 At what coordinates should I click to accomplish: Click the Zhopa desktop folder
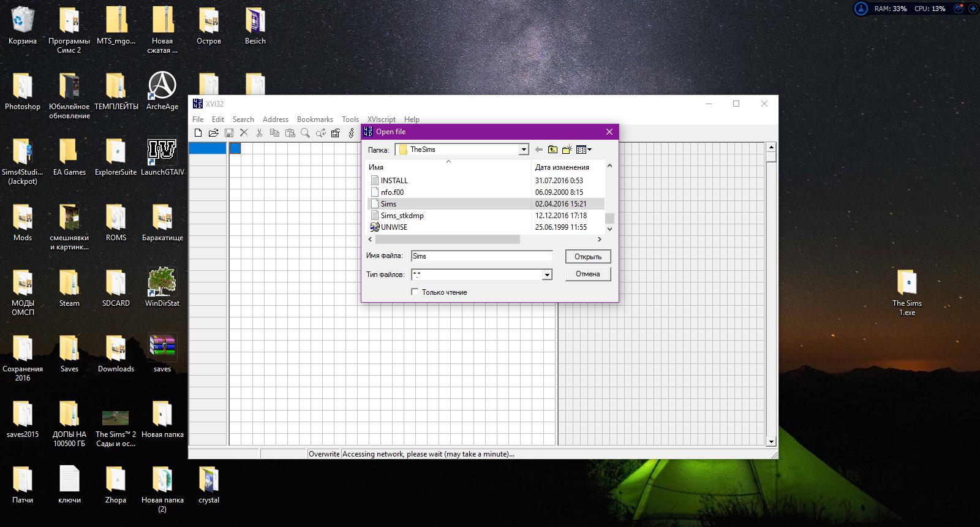(x=116, y=485)
